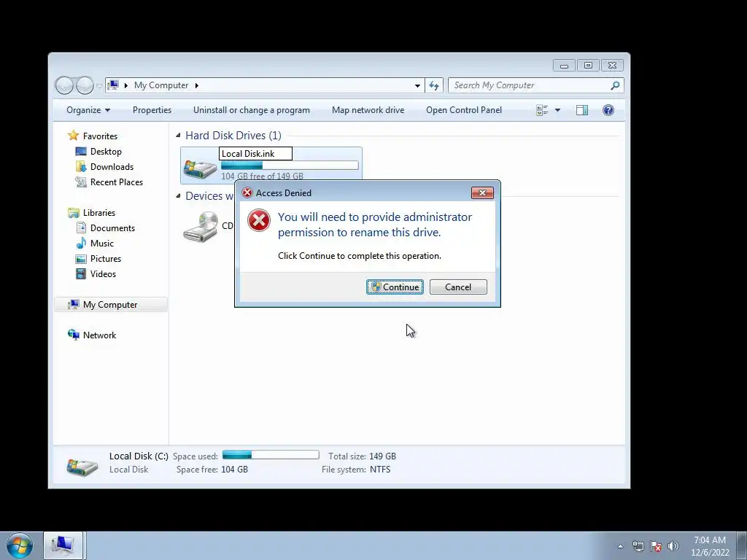Refresh the My Computer view
The width and height of the screenshot is (747, 560).
433,85
